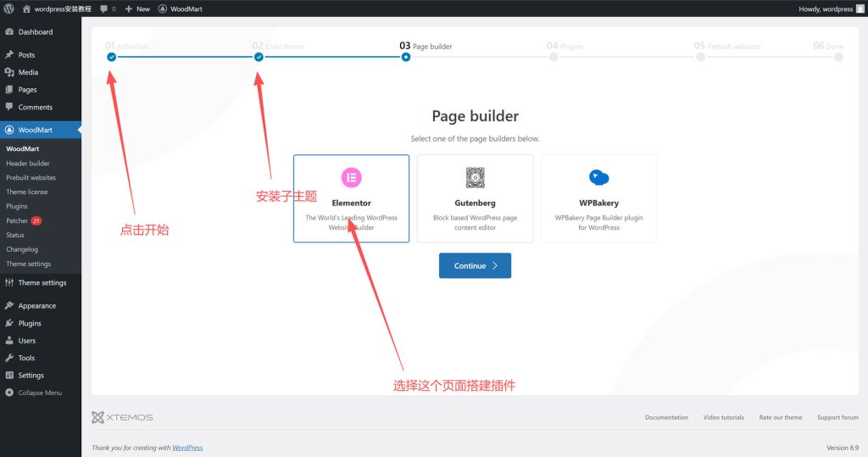
Task: Open Header builder in WoodMart submenu
Action: click(28, 164)
